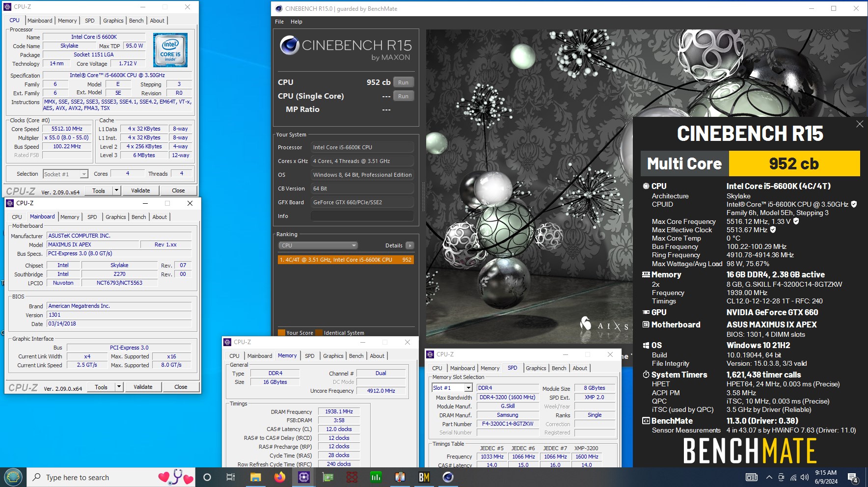Switch to the Bench tab in the top CPU-Z window
Viewport: 868px width, 487px height.
point(136,21)
